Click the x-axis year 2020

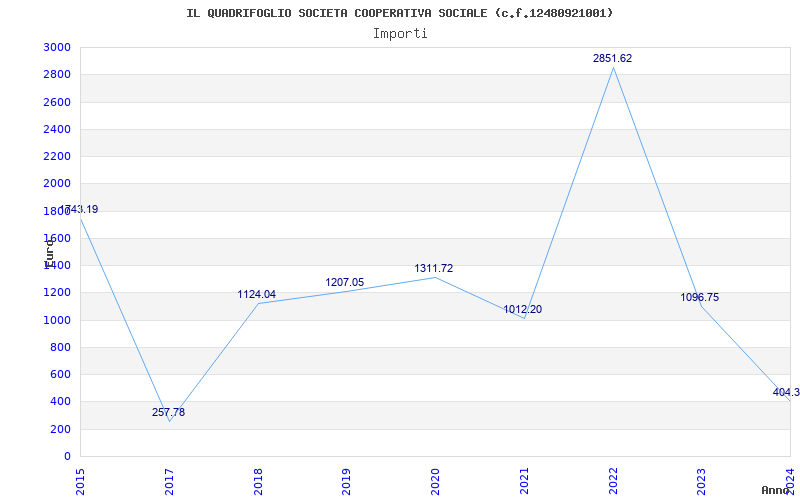(435, 482)
